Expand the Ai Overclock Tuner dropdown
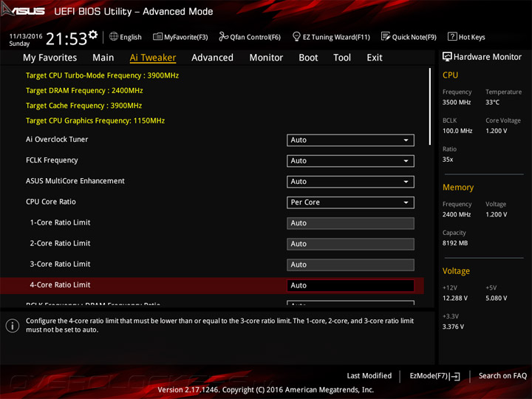Viewport: 532px width, 399px height. (350, 140)
